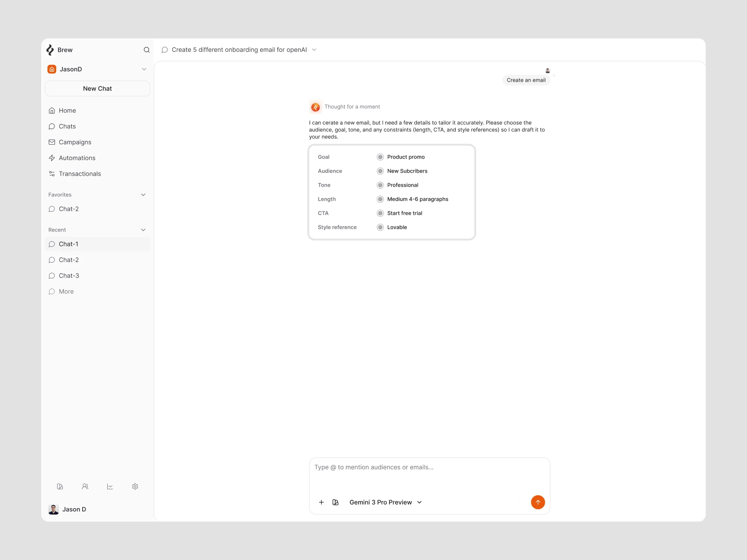
Task: Collapse the Recent section
Action: (143, 230)
